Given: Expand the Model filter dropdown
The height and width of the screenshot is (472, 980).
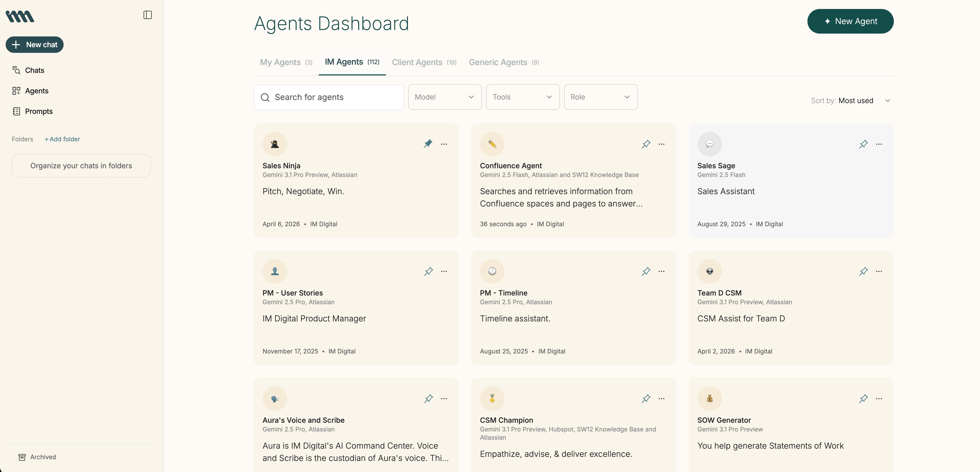Looking at the screenshot, I should [x=445, y=97].
